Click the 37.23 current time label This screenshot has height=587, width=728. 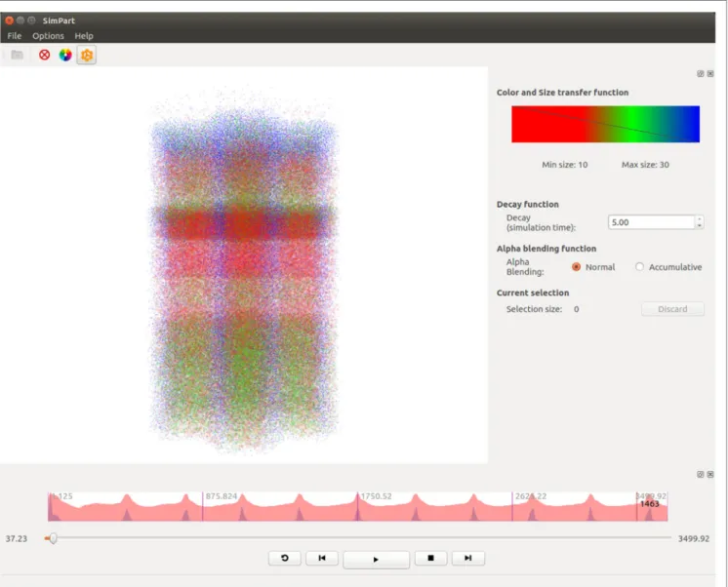coord(17,539)
